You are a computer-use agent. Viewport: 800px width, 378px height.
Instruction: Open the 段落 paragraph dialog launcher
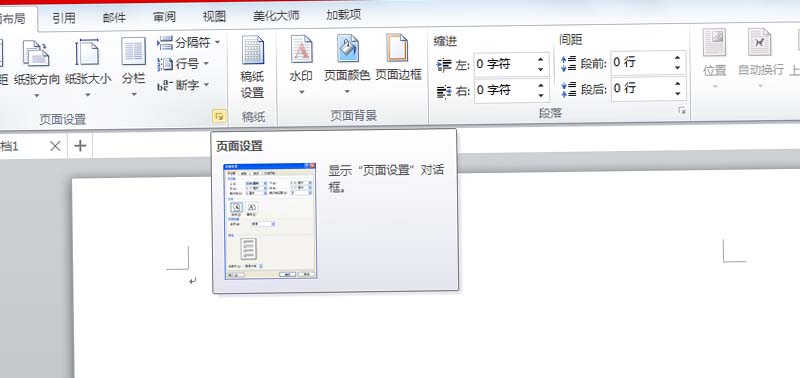[682, 111]
